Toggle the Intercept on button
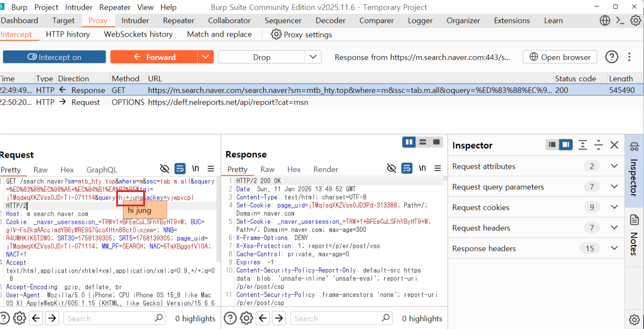This screenshot has width=644, height=329. click(x=54, y=57)
